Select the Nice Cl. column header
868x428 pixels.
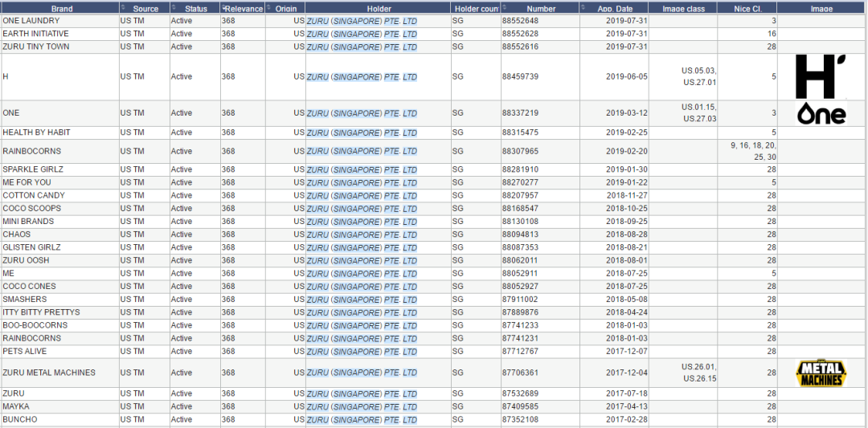pos(747,8)
